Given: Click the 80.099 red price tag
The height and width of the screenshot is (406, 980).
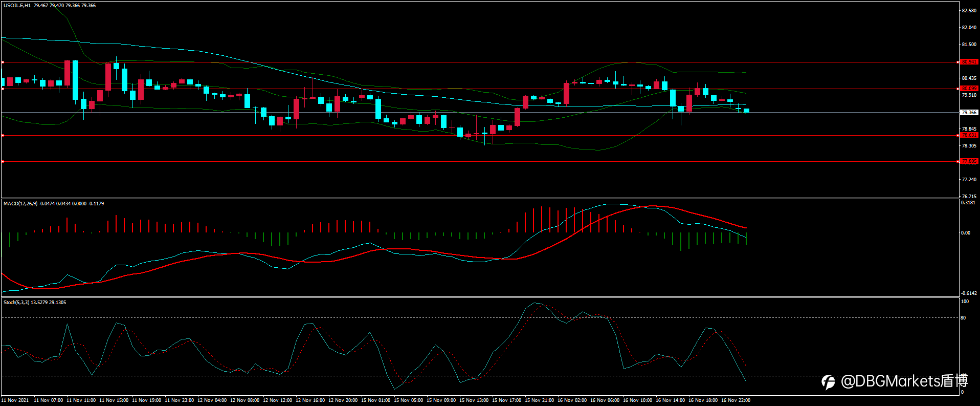Looking at the screenshot, I should pos(969,89).
